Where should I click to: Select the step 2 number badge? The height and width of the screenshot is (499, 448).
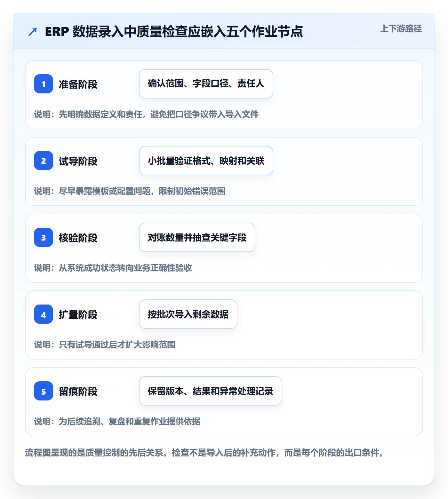click(x=44, y=161)
